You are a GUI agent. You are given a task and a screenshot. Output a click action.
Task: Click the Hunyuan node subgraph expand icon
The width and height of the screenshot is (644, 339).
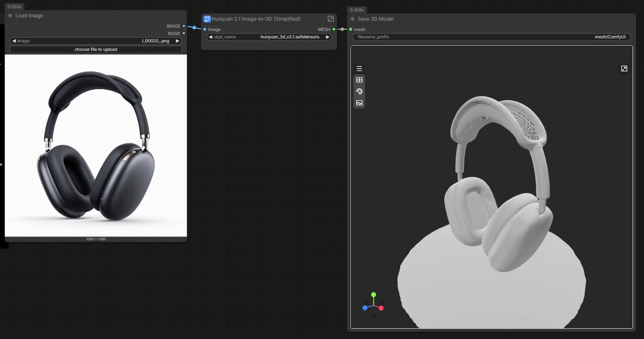(x=330, y=19)
